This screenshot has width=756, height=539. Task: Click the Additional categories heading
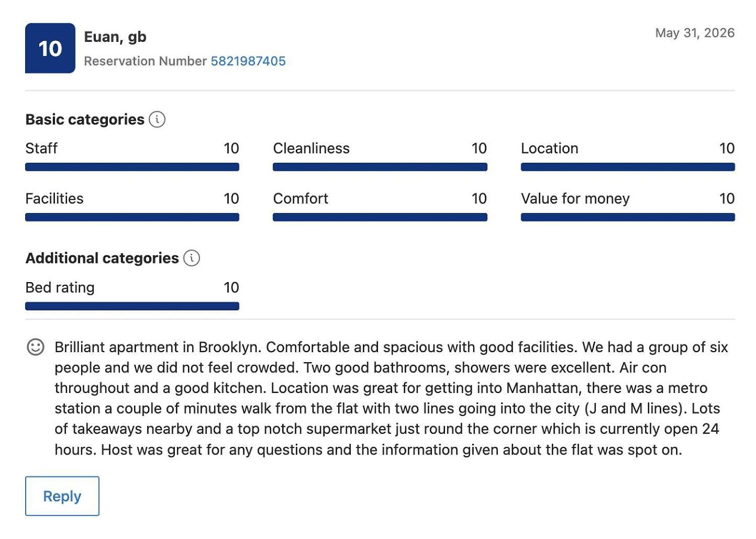coord(102,258)
